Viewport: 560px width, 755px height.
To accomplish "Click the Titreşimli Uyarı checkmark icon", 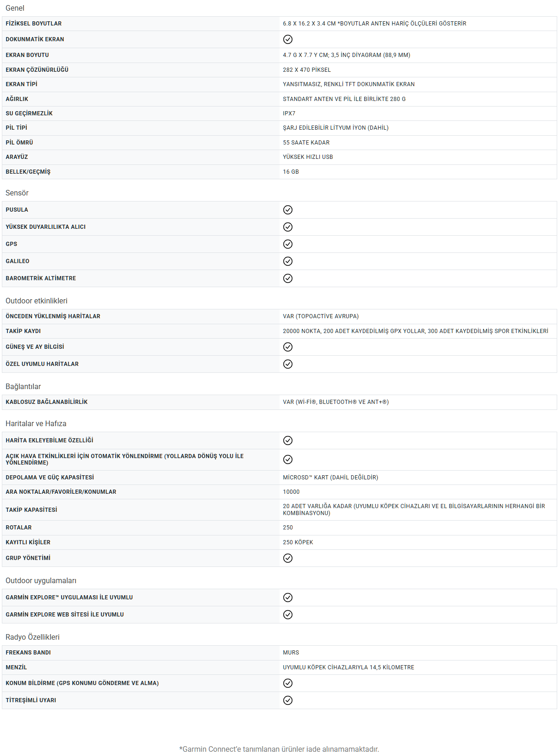I will click(288, 700).
